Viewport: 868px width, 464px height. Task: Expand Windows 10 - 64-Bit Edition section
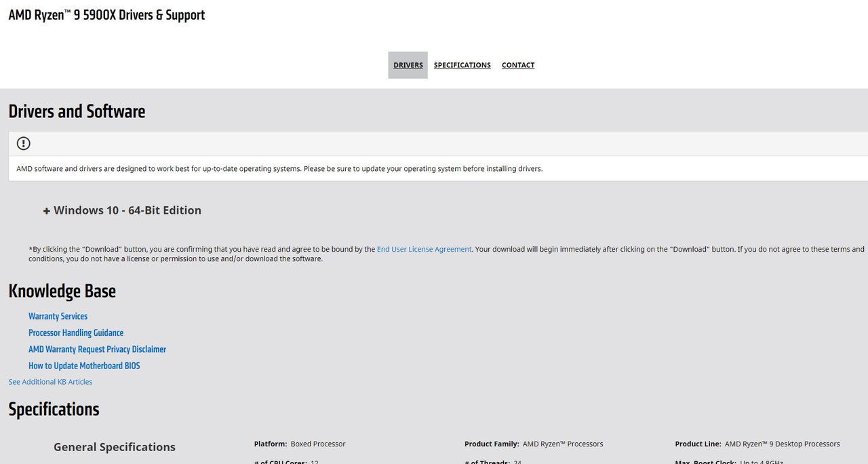coord(122,210)
